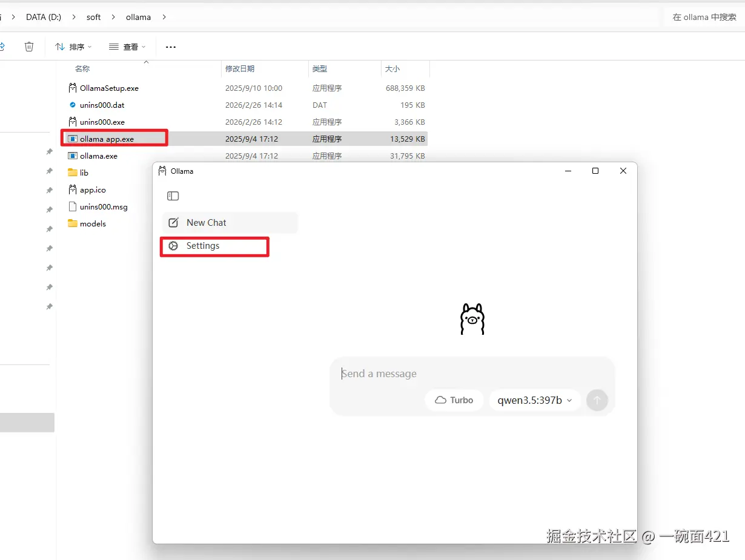This screenshot has width=745, height=560.
Task: Expand the chevron after DATA (D:) breadcrumb
Action: (x=74, y=17)
